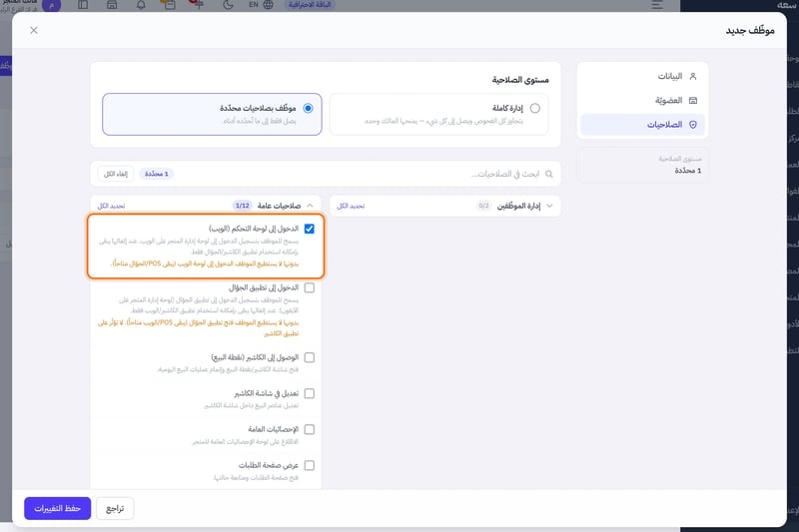Toggle the sidebar panel icon in top bar
The width and height of the screenshot is (799, 532).
point(83,5)
